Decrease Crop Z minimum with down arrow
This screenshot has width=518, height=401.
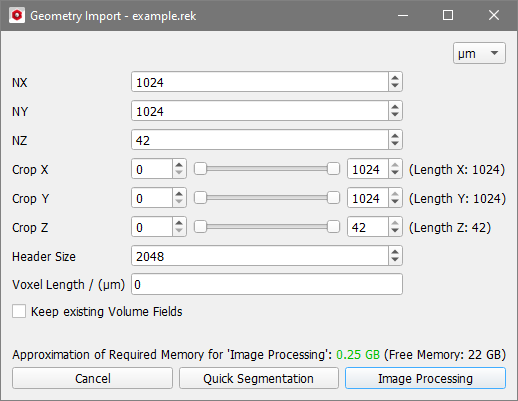click(x=179, y=231)
